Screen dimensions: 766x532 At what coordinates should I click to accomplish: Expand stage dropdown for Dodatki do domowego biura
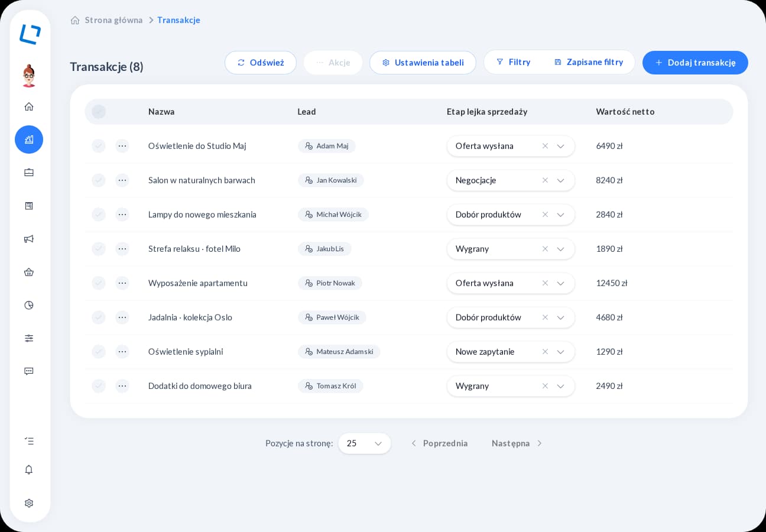[560, 386]
